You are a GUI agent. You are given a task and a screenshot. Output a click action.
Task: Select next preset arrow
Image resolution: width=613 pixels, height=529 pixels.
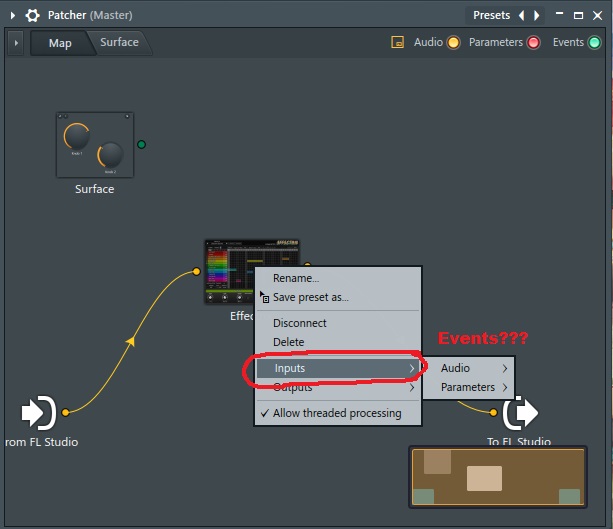(536, 15)
